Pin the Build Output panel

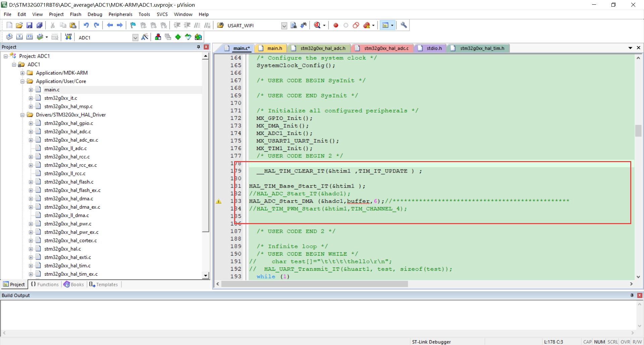(x=631, y=295)
